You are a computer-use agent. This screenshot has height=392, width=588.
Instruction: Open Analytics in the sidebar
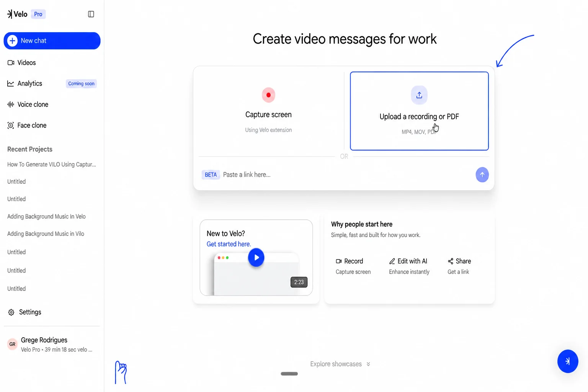coord(30,83)
